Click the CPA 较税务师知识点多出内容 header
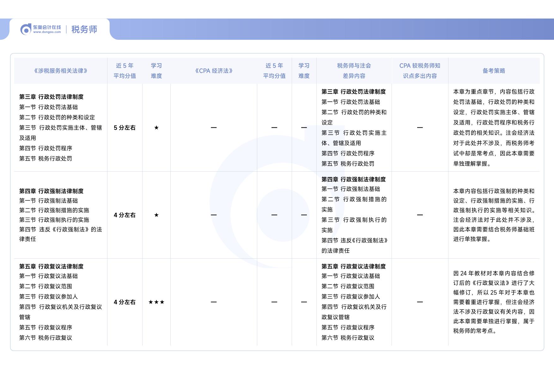Screen dimensions: 554x392 420,71
